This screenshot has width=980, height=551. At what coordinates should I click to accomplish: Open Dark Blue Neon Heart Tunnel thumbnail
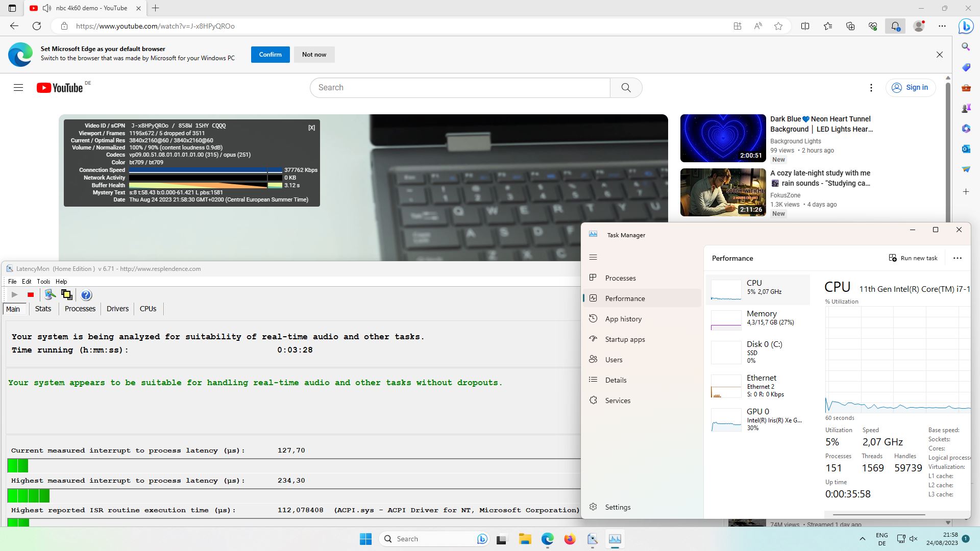(x=723, y=138)
